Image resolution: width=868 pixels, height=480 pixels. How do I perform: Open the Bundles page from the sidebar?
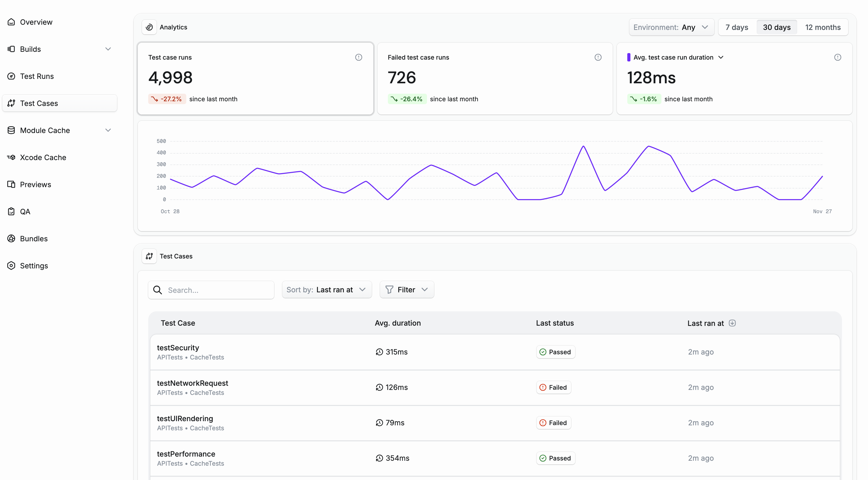tap(34, 238)
